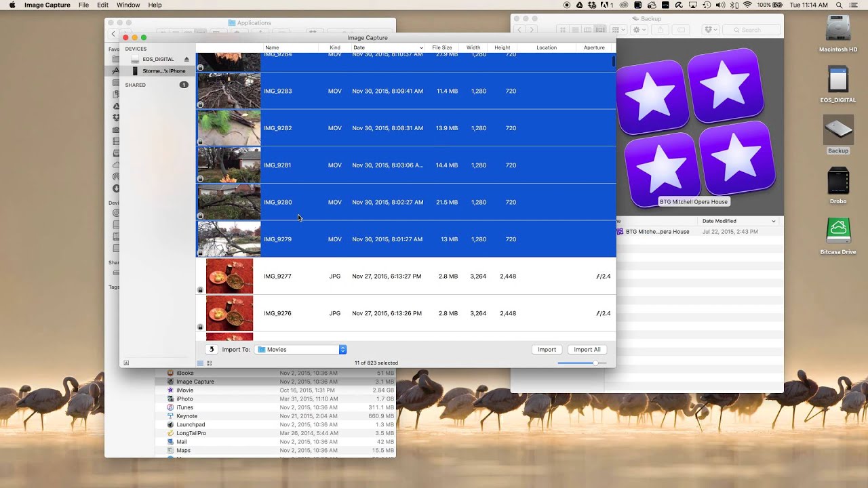Click the AirPlay display menu bar icon
The height and width of the screenshot is (488, 868).
click(693, 5)
